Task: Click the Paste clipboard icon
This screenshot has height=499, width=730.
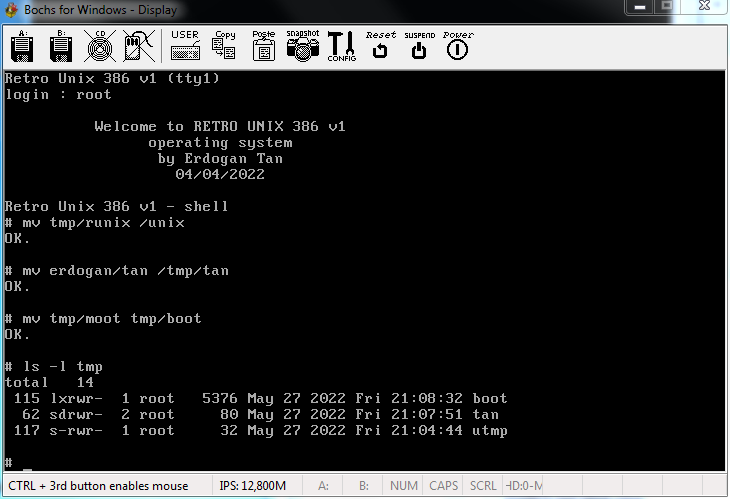Action: (x=264, y=46)
